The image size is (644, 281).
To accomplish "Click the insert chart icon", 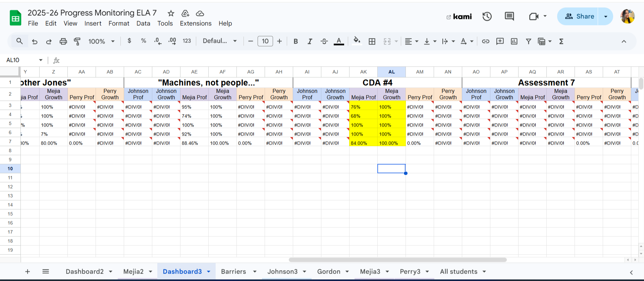I will [x=514, y=41].
